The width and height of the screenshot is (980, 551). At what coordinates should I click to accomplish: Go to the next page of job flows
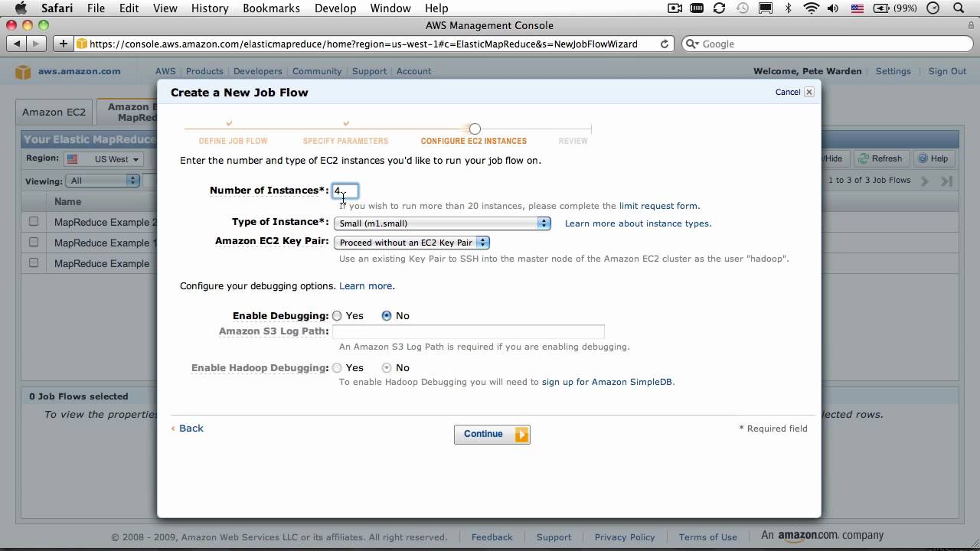pyautogui.click(x=925, y=181)
